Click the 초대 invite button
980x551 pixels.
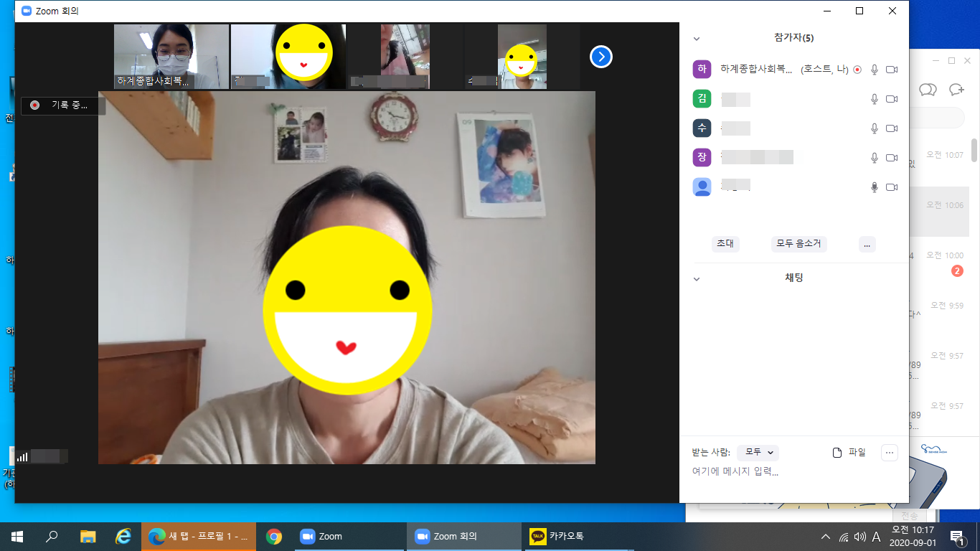click(725, 244)
